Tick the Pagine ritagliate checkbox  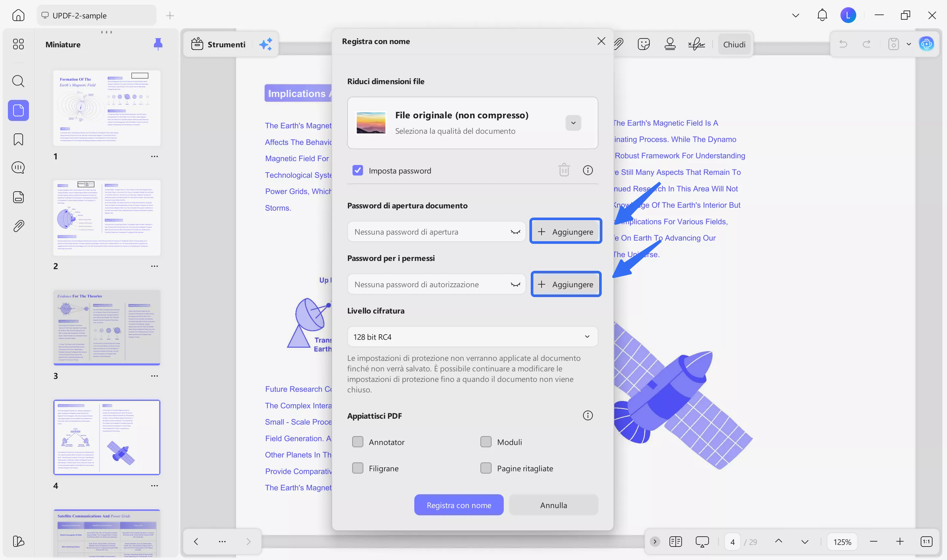(x=486, y=468)
